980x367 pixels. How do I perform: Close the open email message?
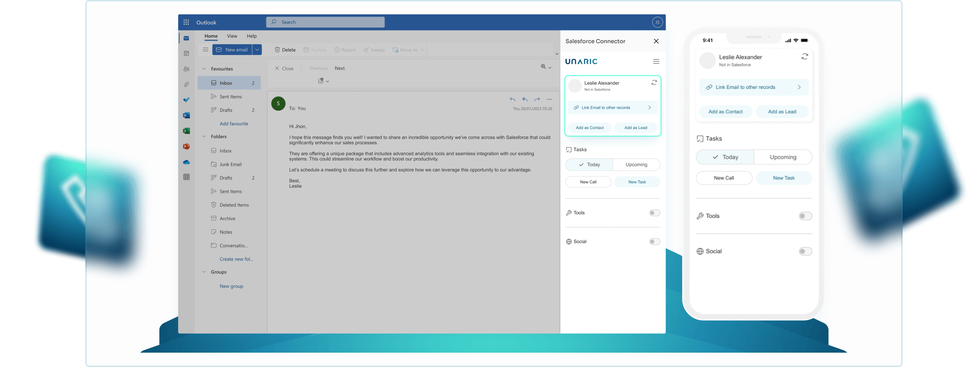284,68
